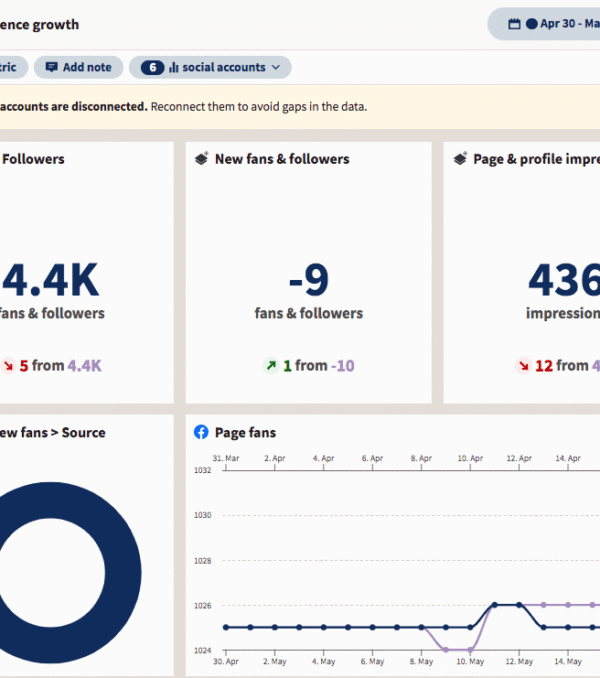Click the 12. May x-axis label

click(519, 662)
